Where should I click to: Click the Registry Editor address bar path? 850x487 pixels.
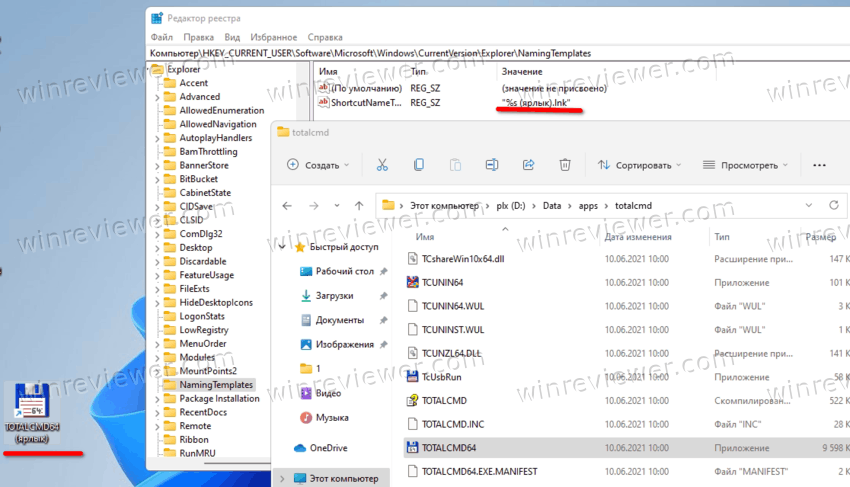point(370,52)
